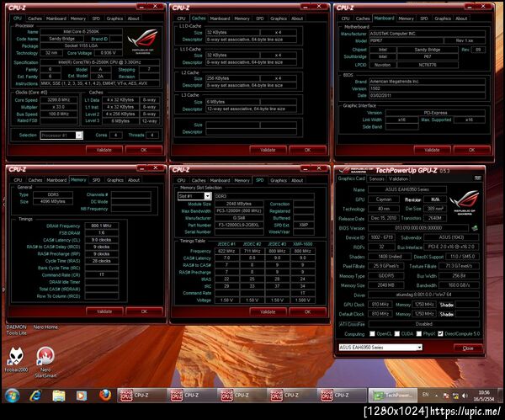505x420 pixels.
Task: Click OK in the CPU-Z caches window
Action: (307, 150)
